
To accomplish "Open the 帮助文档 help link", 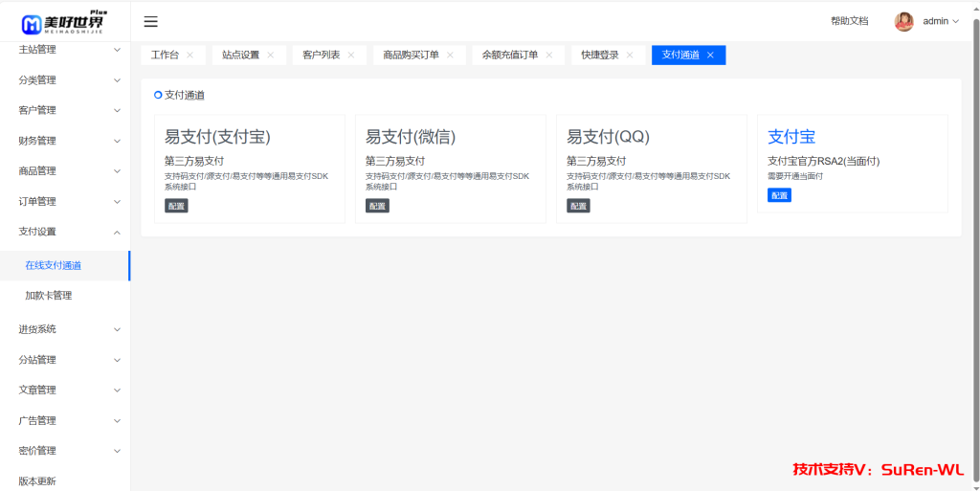I will point(850,21).
